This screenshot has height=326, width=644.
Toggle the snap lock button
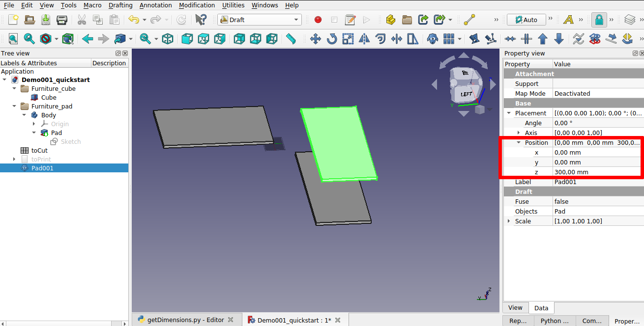point(599,20)
